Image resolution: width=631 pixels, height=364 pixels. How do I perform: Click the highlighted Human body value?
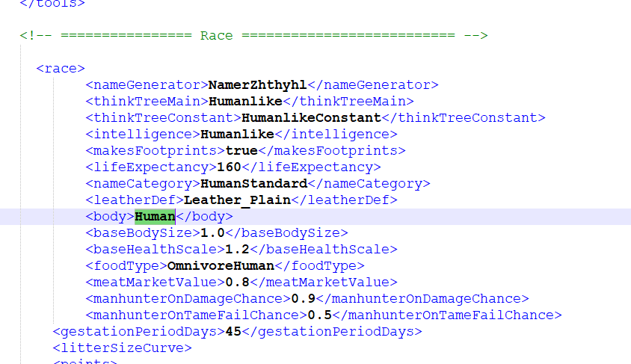pos(155,217)
